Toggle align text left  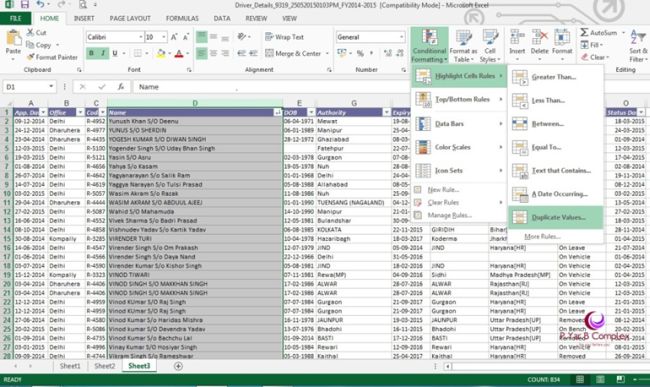point(201,53)
